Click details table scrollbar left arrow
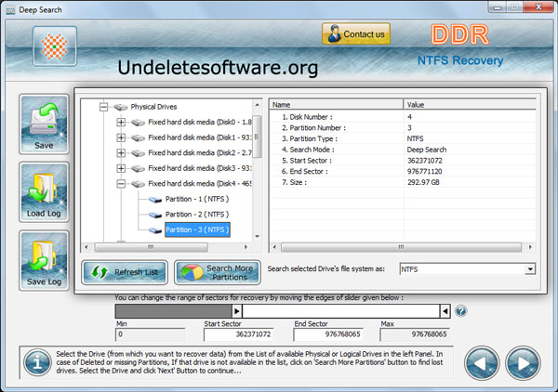This screenshot has width=558, height=392. (274, 247)
